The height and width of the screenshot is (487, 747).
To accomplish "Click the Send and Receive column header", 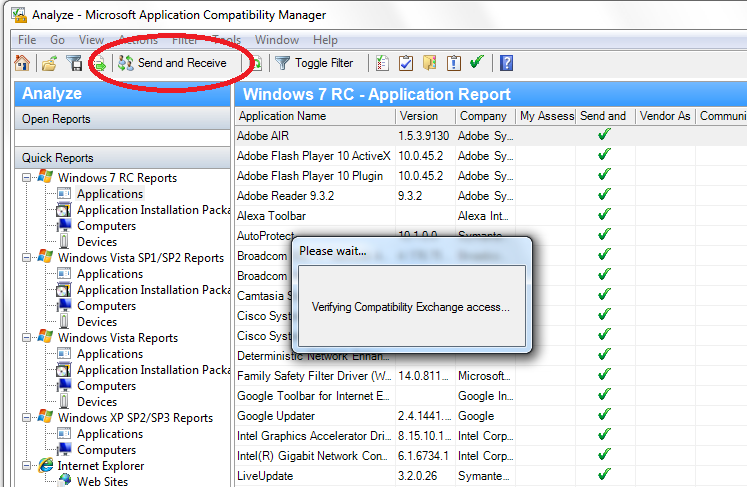I will pos(606,116).
